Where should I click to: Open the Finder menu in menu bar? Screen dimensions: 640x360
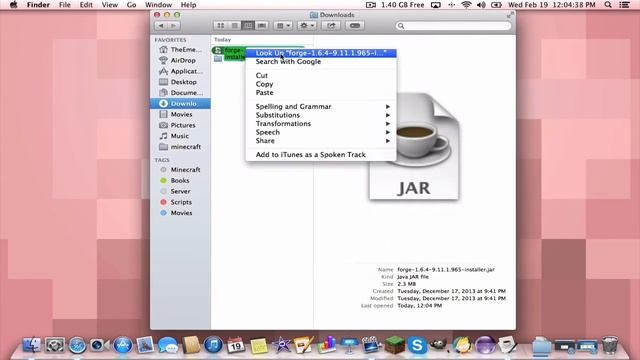coord(38,5)
